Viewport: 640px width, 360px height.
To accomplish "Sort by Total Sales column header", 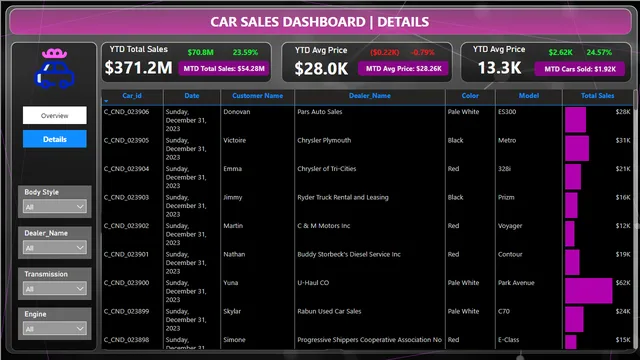I will click(598, 96).
